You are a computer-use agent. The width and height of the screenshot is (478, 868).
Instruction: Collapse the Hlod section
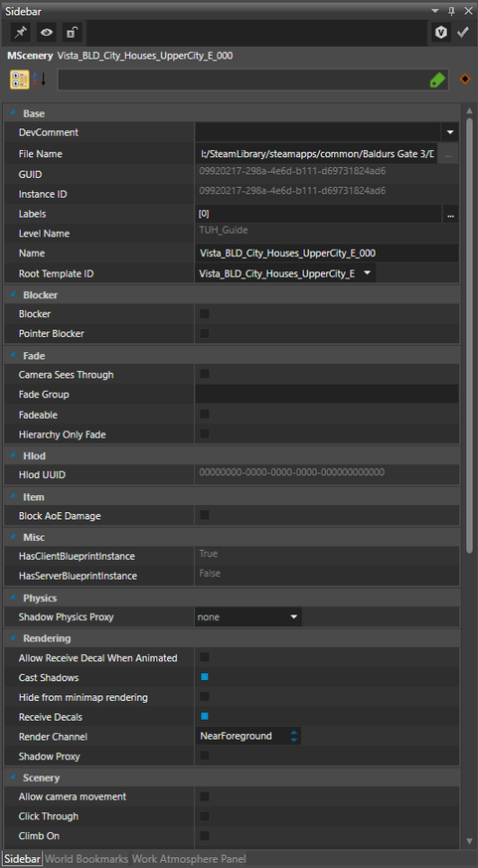(x=13, y=455)
